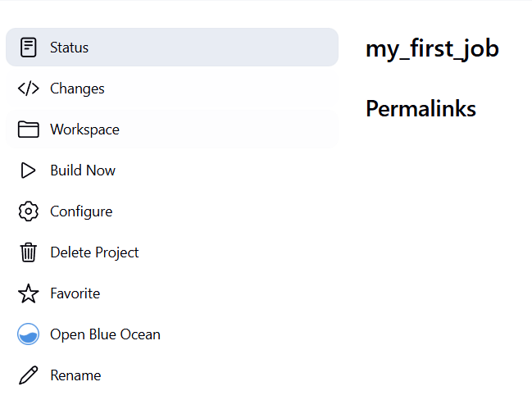Click the Delete Project trash icon
The width and height of the screenshot is (532, 409).
[28, 252]
